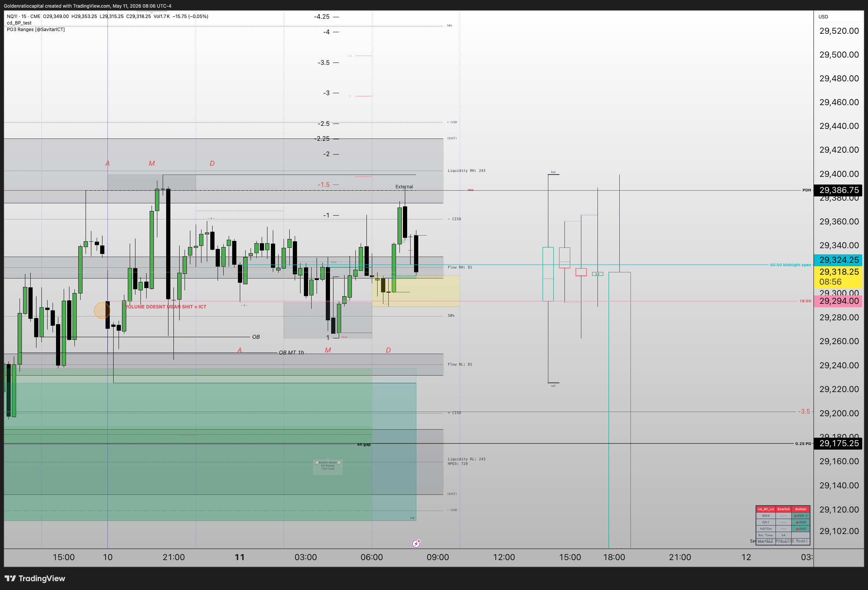Click the ssl label under the projection
The height and width of the screenshot is (590, 868).
553,386
